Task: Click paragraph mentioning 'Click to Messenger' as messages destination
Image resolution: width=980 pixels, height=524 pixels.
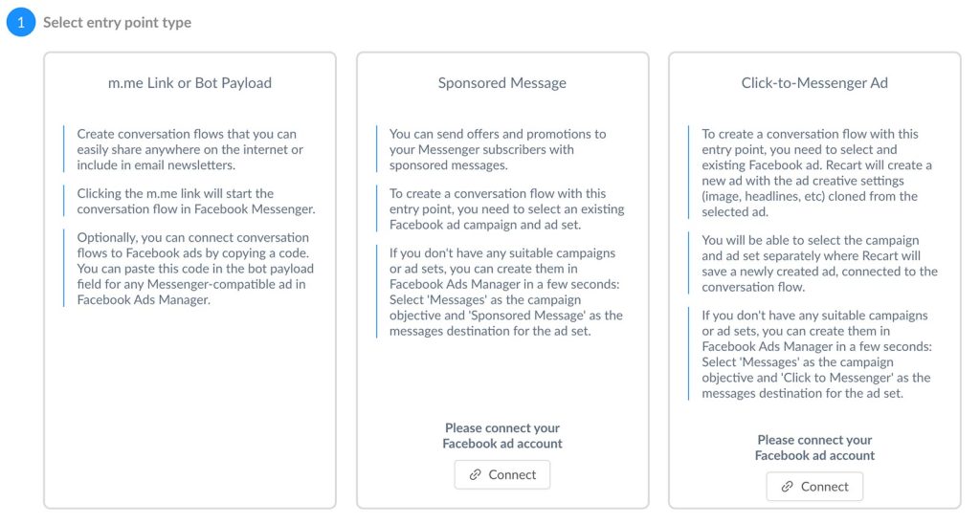Action: coord(816,354)
